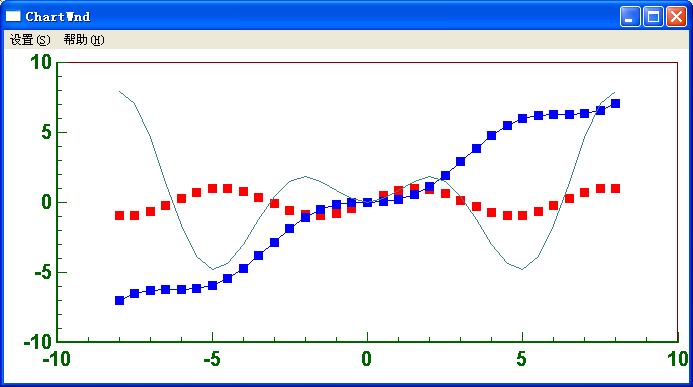Click the teal curve's minimum near x equals -5
Screen dimensions: 693x387
click(x=213, y=269)
